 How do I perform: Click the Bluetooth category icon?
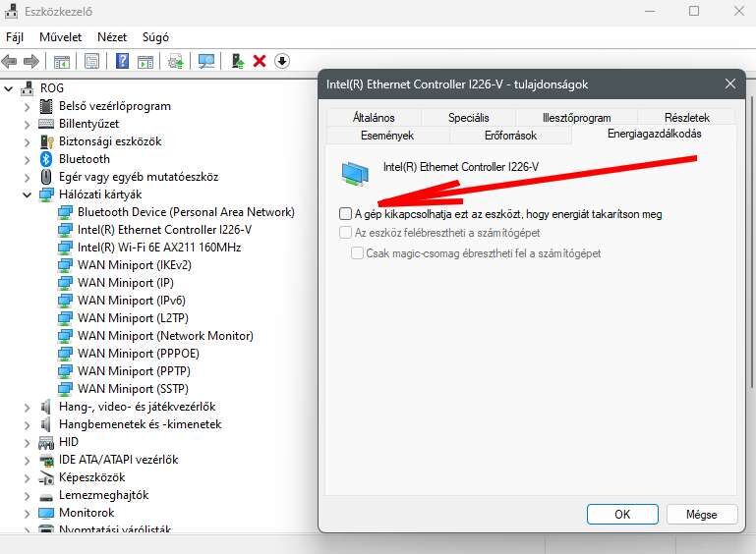(x=46, y=159)
